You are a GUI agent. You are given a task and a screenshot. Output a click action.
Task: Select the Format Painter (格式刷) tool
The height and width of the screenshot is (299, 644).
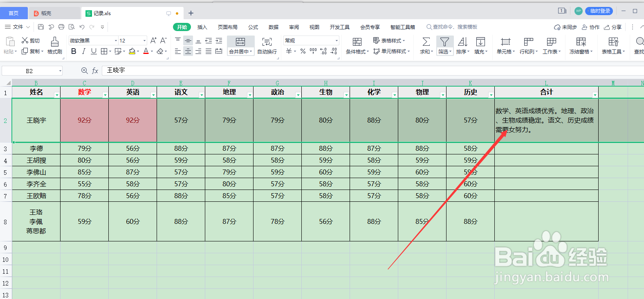(54, 45)
